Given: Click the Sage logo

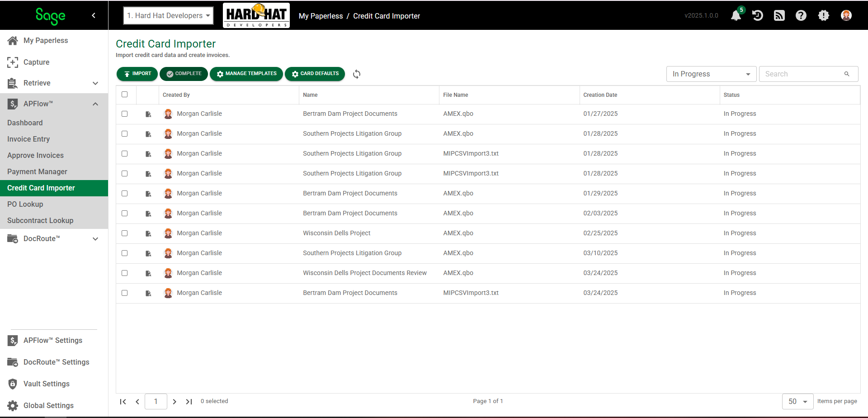Looking at the screenshot, I should (x=51, y=16).
